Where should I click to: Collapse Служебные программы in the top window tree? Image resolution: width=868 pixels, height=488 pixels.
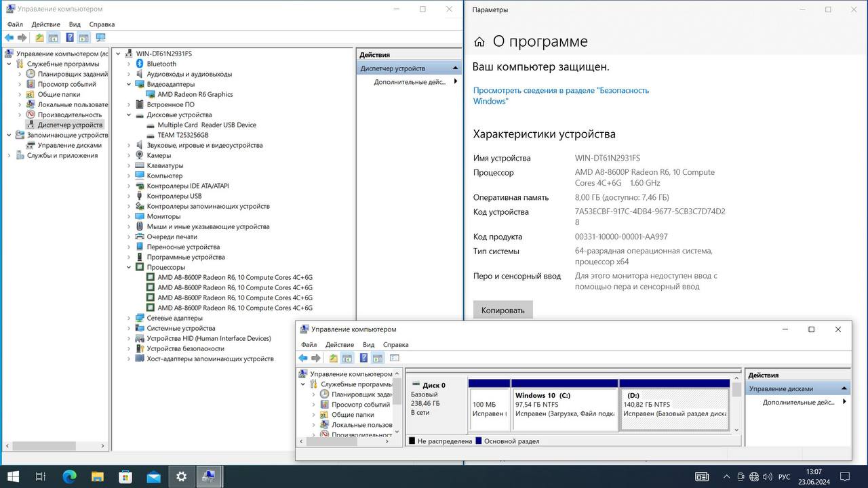[x=9, y=64]
